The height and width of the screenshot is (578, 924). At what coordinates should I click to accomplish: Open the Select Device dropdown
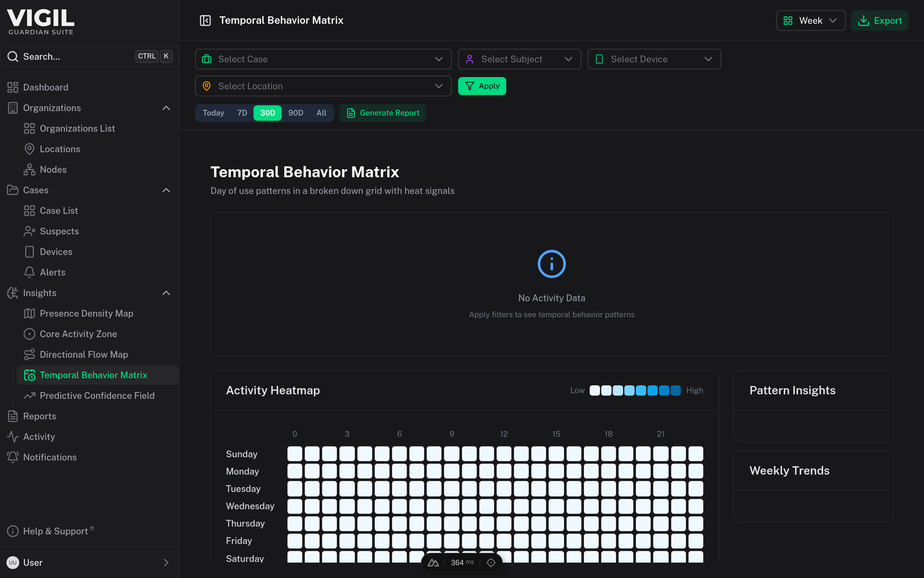(x=654, y=59)
